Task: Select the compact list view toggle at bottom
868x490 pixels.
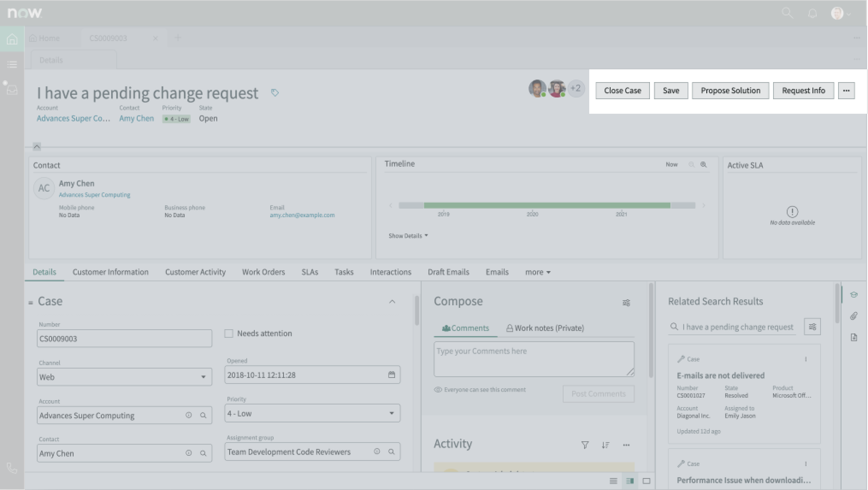Action: tap(614, 481)
